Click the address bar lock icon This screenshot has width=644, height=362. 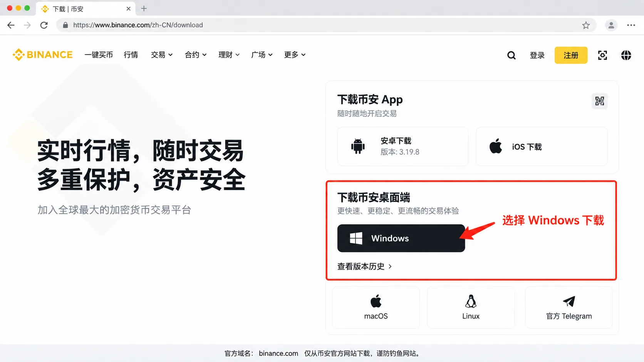(x=65, y=25)
